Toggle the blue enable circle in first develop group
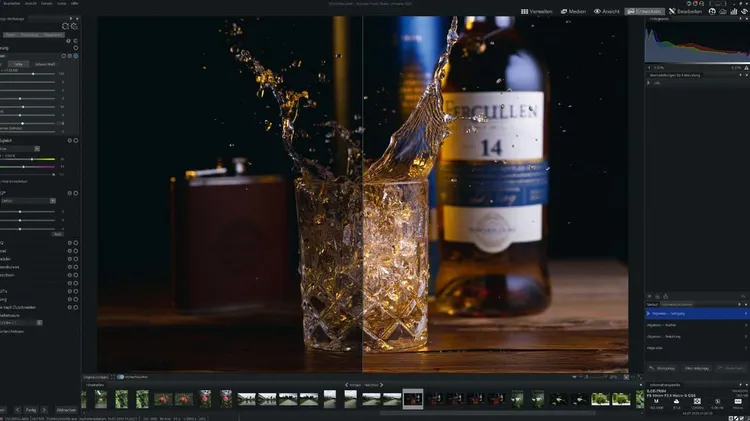This screenshot has height=421, width=750. 75,56
